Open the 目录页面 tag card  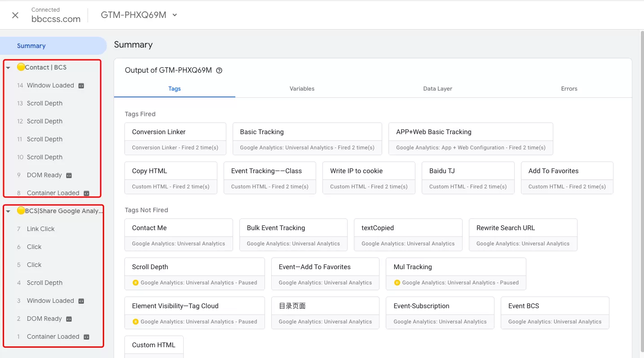325,313
